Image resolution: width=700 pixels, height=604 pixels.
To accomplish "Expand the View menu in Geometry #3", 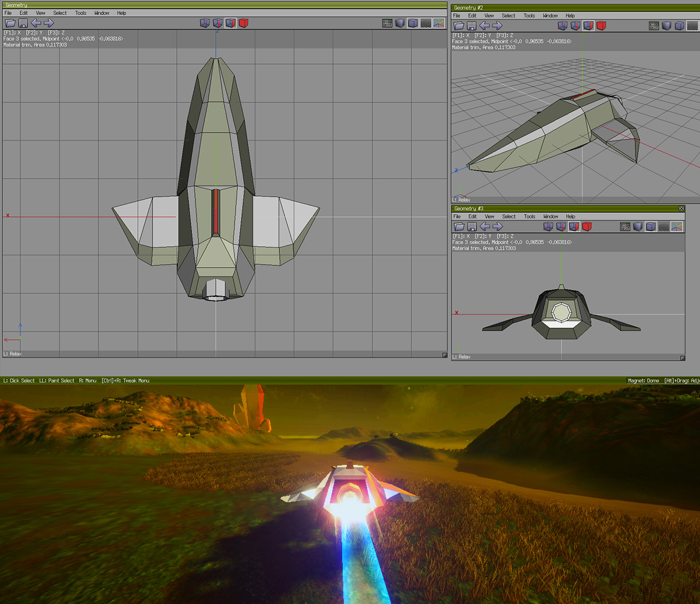I will (490, 216).
